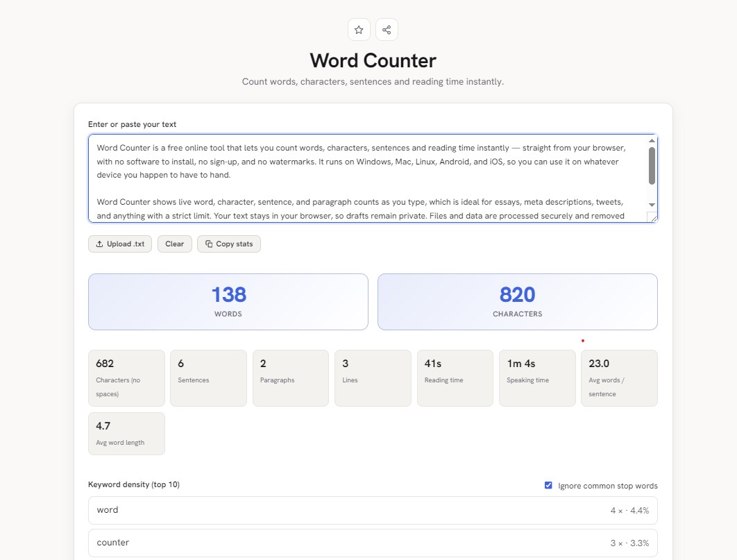Click the textarea scrollbar up arrow
Viewport: 737px width, 560px height.
coord(652,140)
